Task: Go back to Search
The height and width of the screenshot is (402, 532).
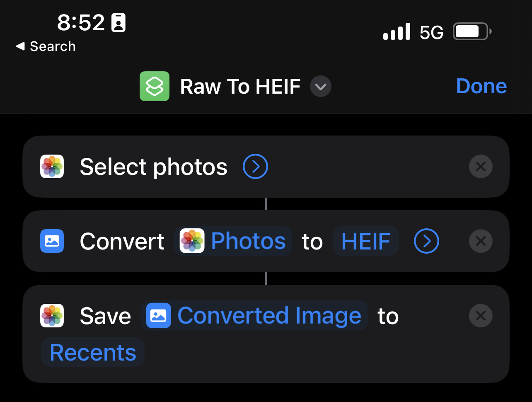Action: [x=46, y=46]
